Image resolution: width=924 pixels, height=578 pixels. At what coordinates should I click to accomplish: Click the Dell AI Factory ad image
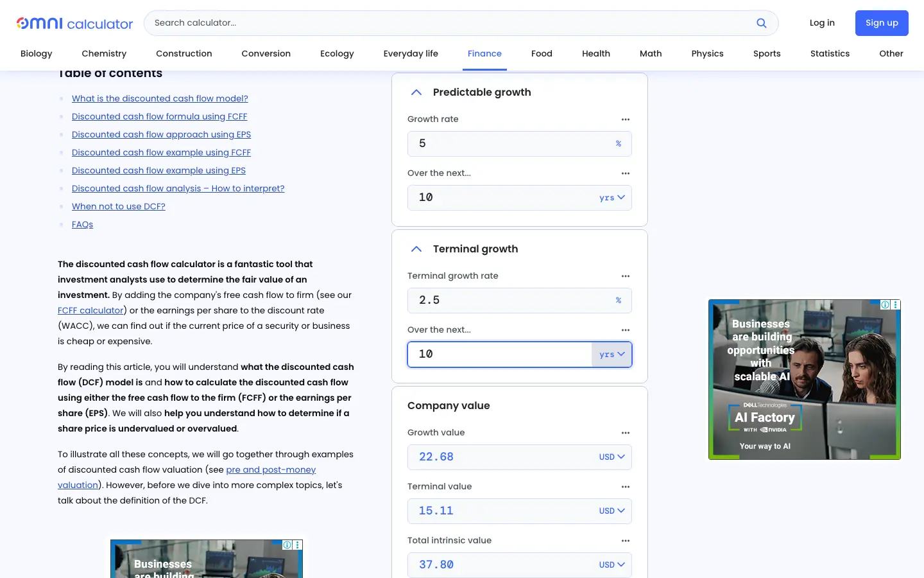805,380
